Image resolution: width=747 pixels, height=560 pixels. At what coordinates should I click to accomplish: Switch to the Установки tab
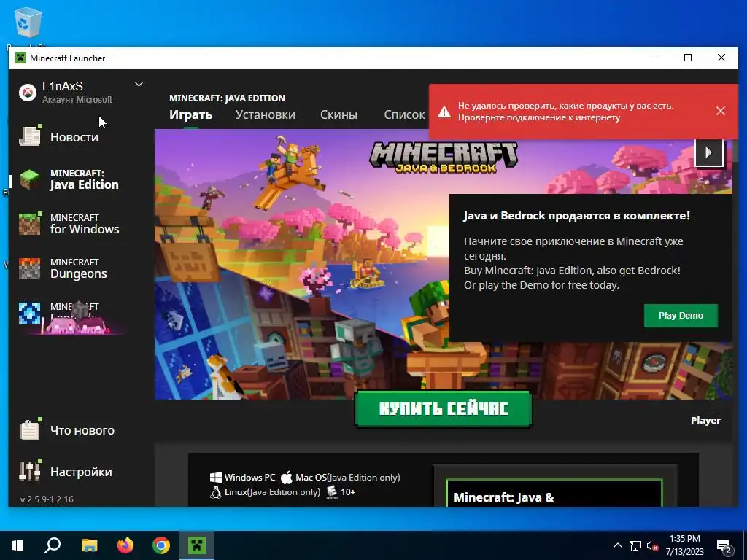pyautogui.click(x=265, y=114)
